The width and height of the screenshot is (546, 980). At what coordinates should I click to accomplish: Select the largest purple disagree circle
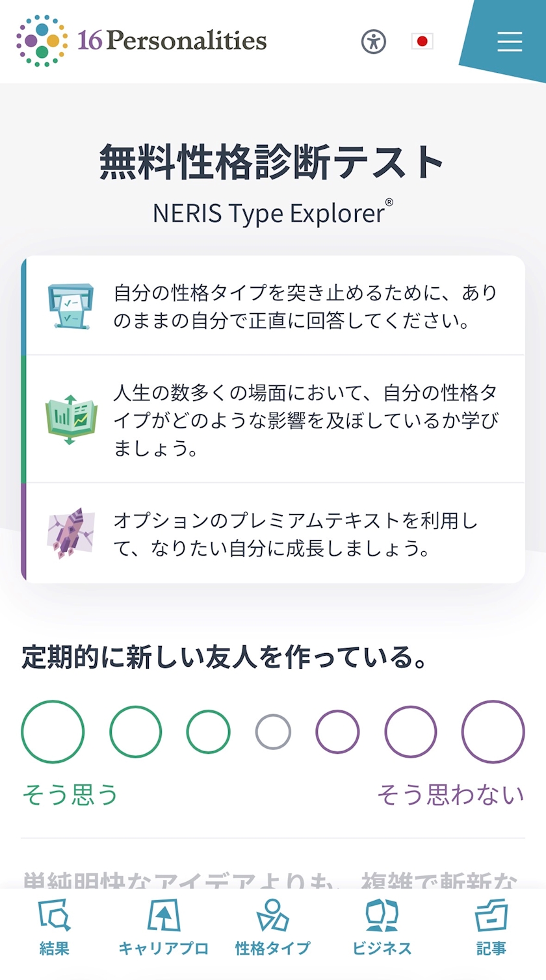pos(493,732)
